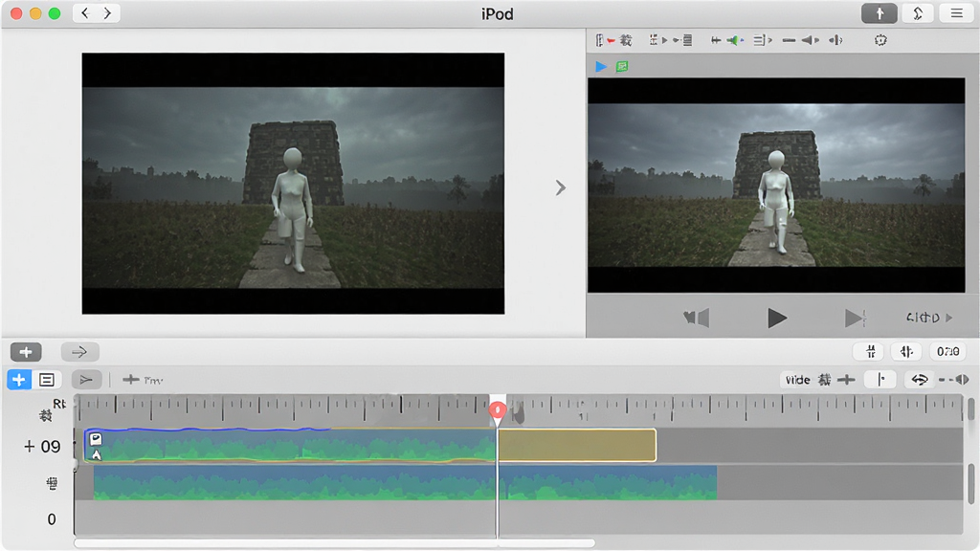Viewport: 980px width, 551px height.
Task: Click the clip badge icon at the video clip's start
Action: coord(96,438)
